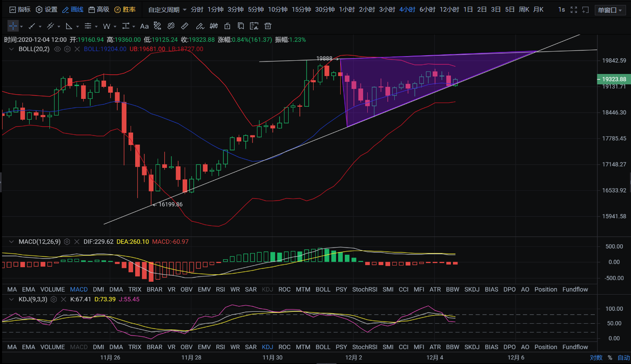This screenshot has height=364, width=631.
Task: Toggle logarithmic scale 对数
Action: 596,357
